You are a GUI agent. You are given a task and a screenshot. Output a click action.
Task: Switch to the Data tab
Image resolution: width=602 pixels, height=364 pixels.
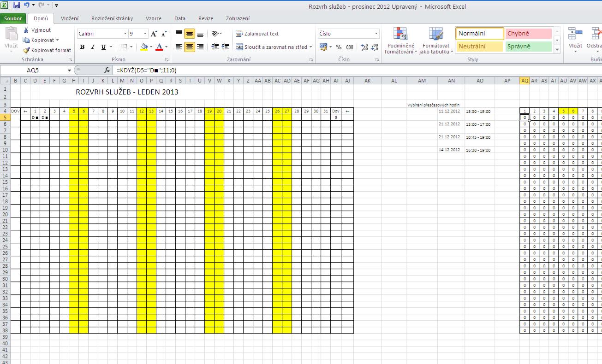click(x=180, y=18)
